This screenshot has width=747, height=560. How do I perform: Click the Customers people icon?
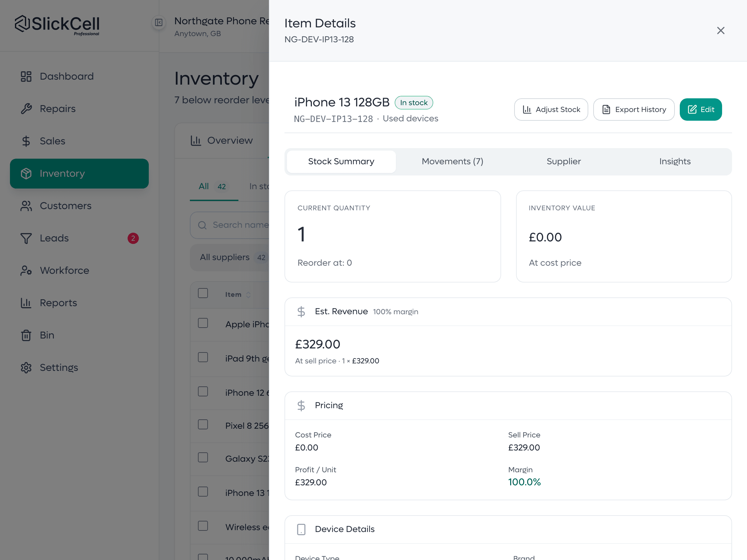[26, 206]
